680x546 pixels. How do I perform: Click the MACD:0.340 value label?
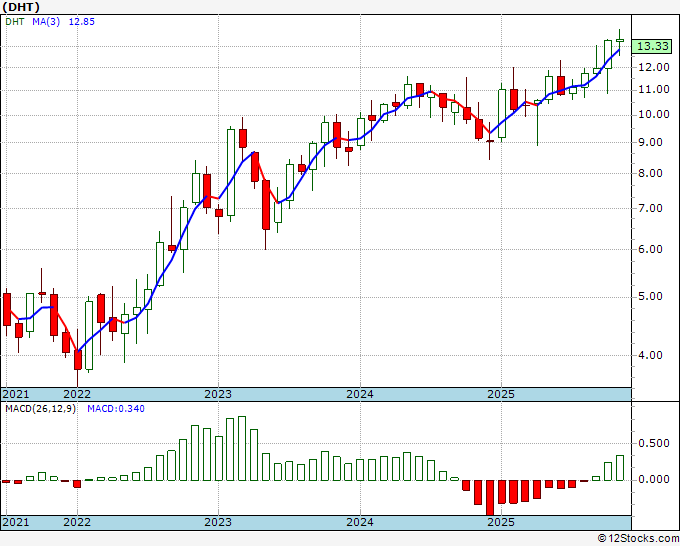click(x=116, y=409)
